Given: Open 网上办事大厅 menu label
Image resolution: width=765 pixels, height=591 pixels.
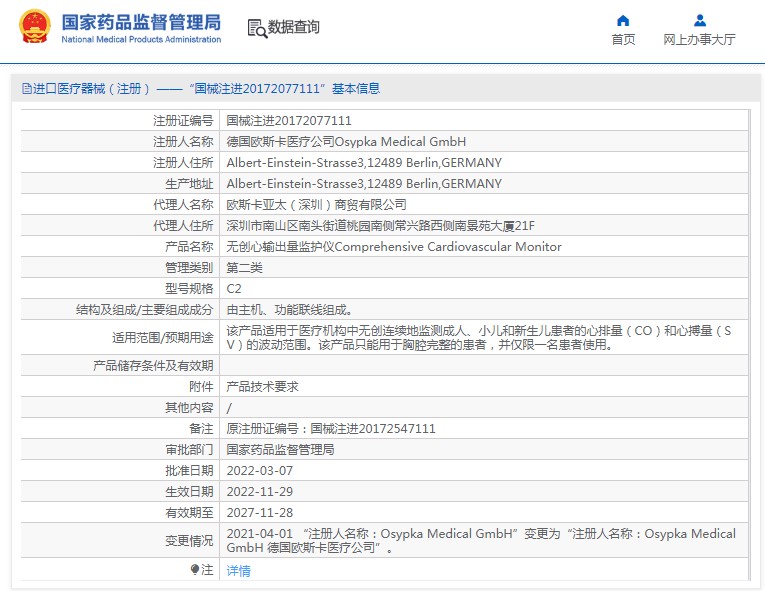Looking at the screenshot, I should coord(699,40).
